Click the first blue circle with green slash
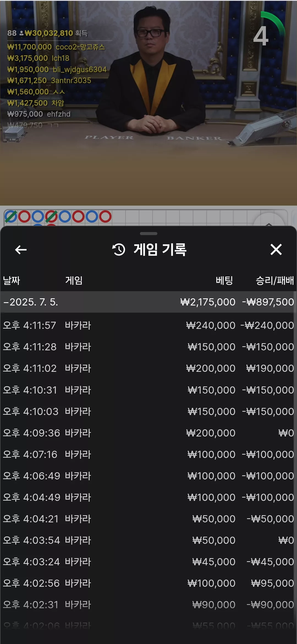The width and height of the screenshot is (297, 644). tap(11, 217)
